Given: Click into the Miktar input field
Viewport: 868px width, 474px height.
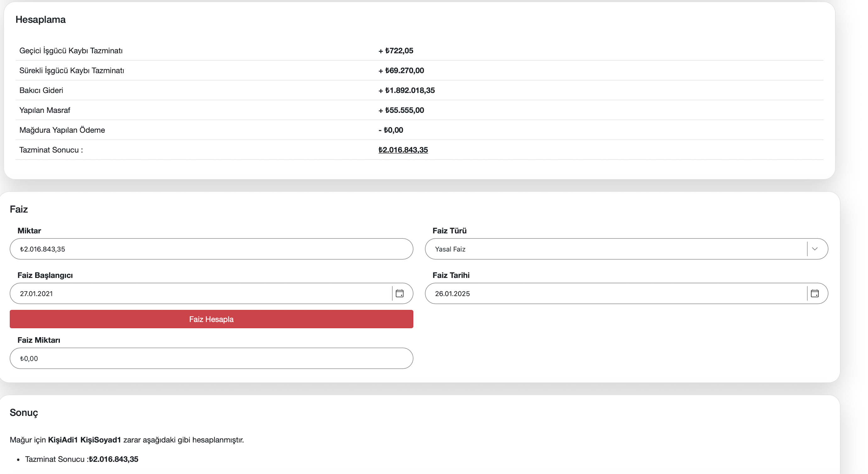Looking at the screenshot, I should 211,249.
